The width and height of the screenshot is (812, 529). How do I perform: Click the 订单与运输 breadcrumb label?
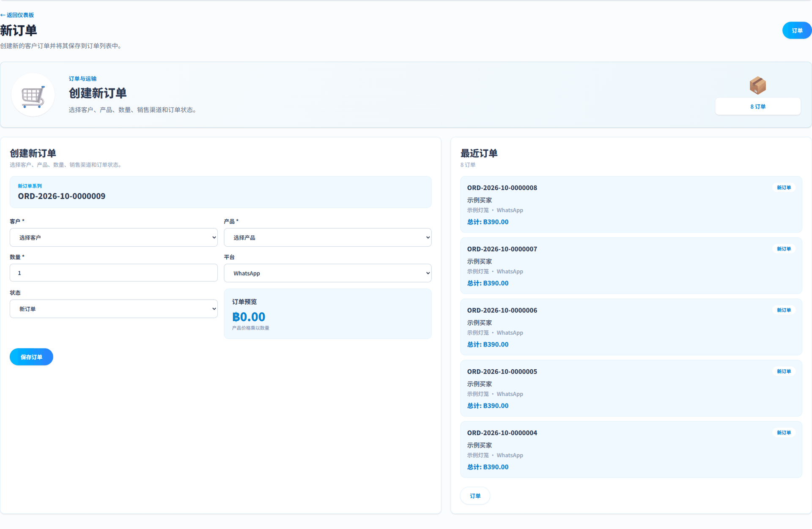pos(82,79)
